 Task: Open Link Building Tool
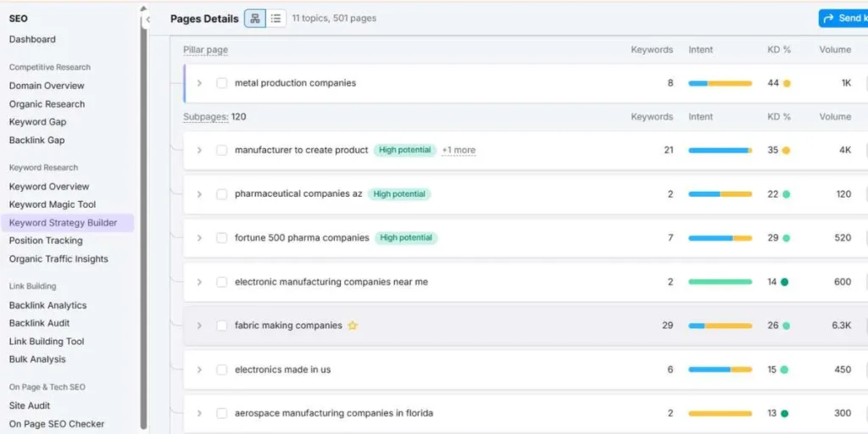point(47,342)
